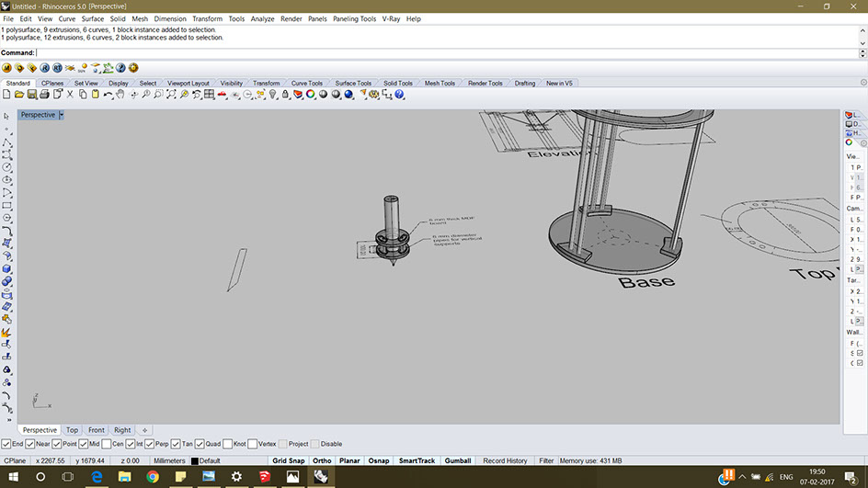This screenshot has height=488, width=868.
Task: Click the Print icon in Standard toolbar
Action: 44,95
